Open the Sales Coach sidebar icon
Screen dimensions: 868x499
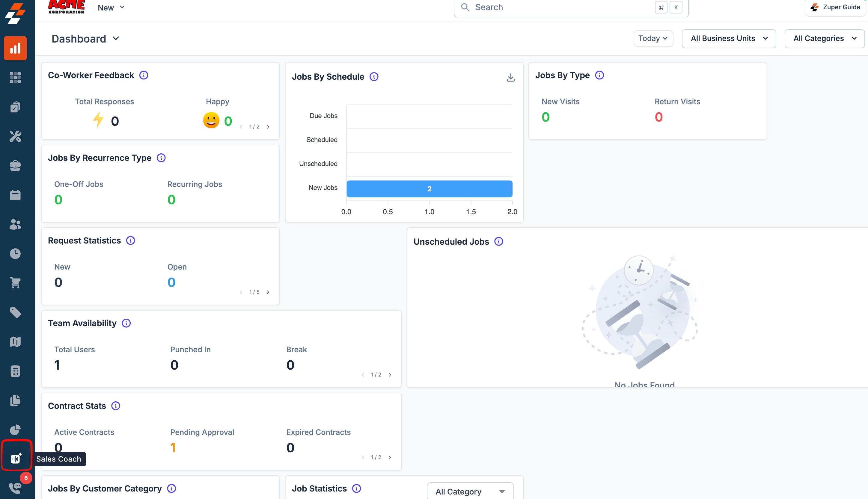16,458
